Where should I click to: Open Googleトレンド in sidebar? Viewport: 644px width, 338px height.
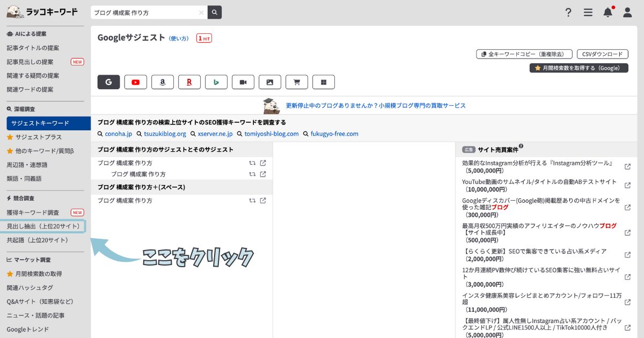[28, 329]
